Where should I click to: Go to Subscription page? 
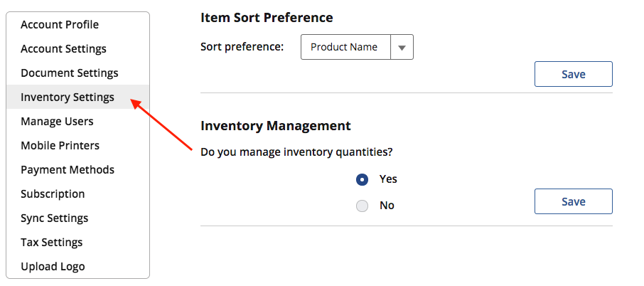point(53,194)
